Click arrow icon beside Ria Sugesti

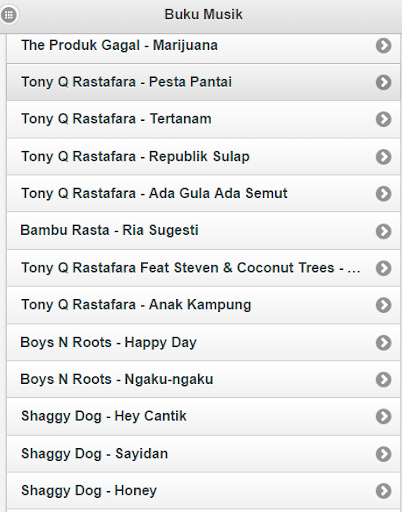pos(383,231)
